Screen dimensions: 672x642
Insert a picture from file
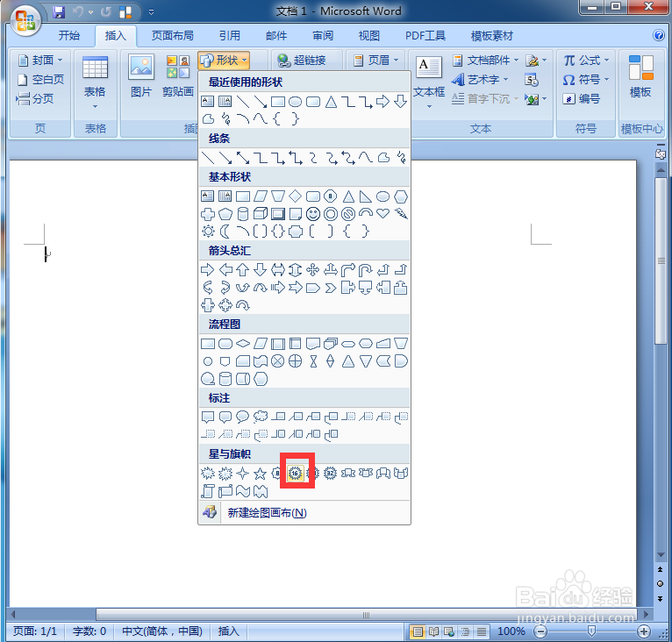click(x=141, y=75)
